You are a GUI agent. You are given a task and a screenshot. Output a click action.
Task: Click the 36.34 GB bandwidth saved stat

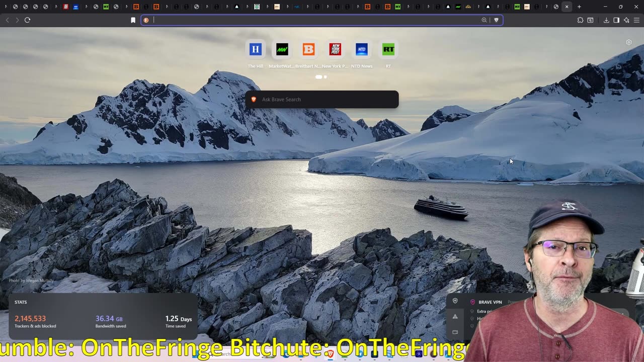click(109, 319)
